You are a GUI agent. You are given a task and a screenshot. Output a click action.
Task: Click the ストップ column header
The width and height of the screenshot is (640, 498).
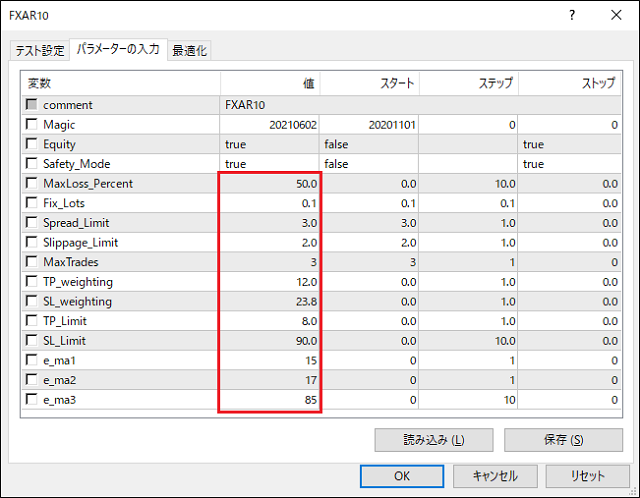[570, 83]
